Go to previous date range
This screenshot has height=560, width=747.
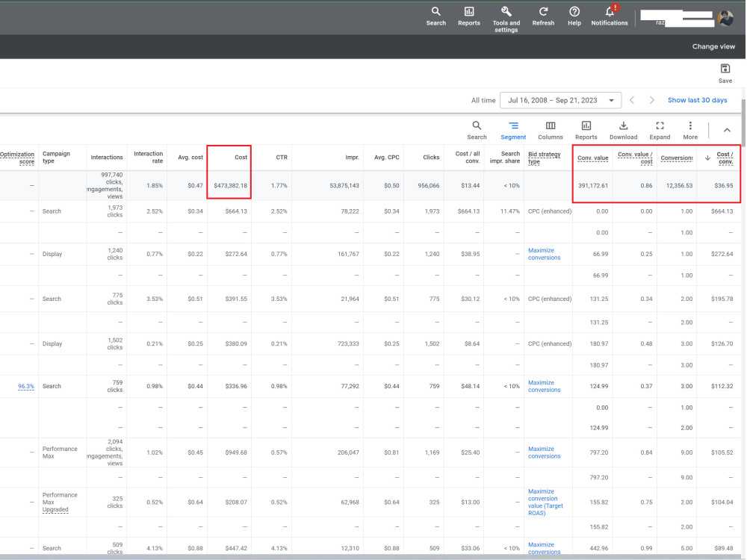(x=632, y=100)
